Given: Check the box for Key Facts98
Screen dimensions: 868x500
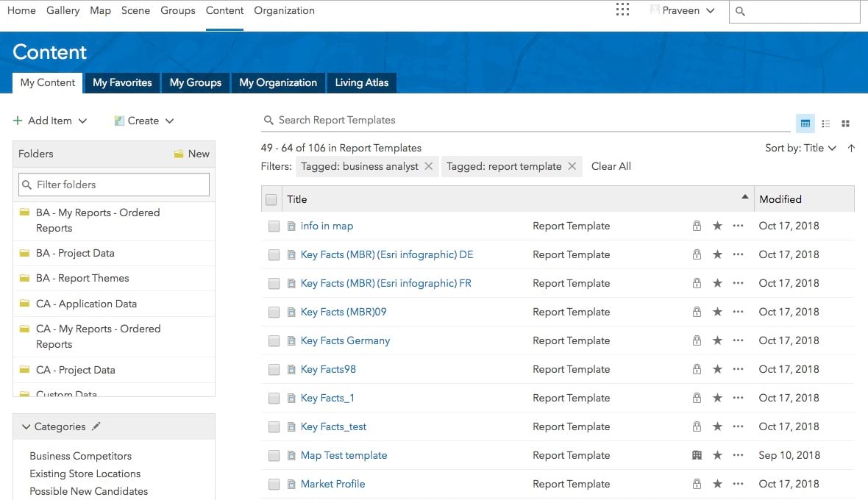Looking at the screenshot, I should click(274, 369).
